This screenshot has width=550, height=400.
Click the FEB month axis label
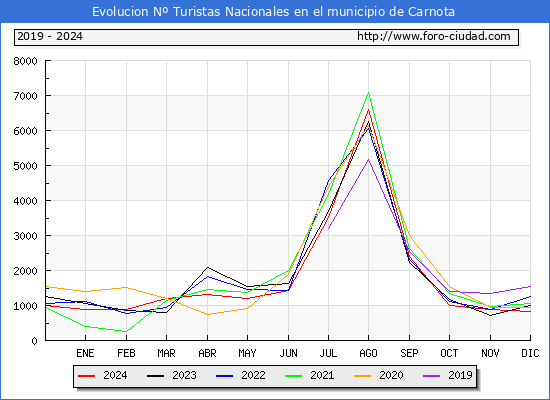(126, 353)
